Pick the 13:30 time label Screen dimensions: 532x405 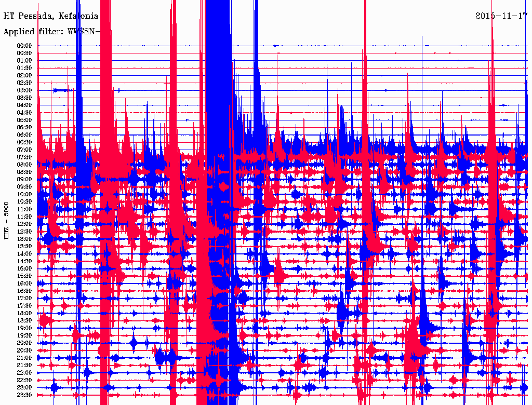(24, 247)
